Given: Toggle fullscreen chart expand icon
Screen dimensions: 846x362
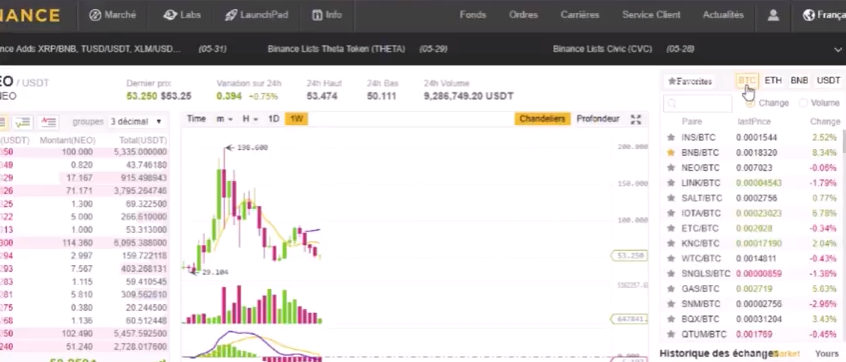Looking at the screenshot, I should (636, 119).
